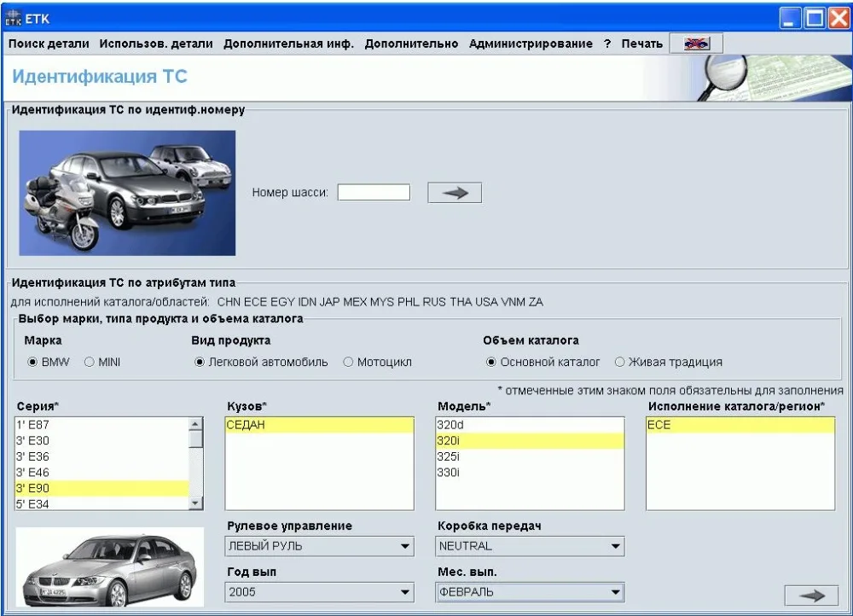Image resolution: width=853 pixels, height=616 pixels.
Task: Click the arrow beside Номер шасси field
Action: pos(454,192)
